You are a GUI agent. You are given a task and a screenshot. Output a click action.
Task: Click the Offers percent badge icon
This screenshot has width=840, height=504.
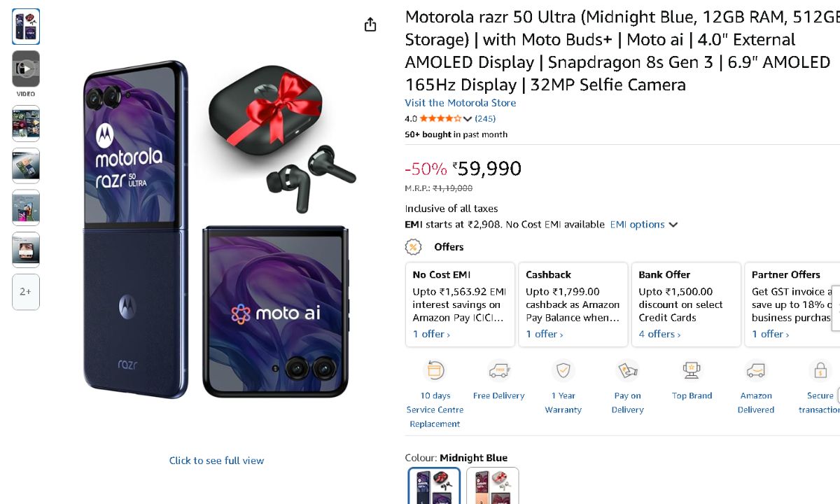click(x=414, y=247)
